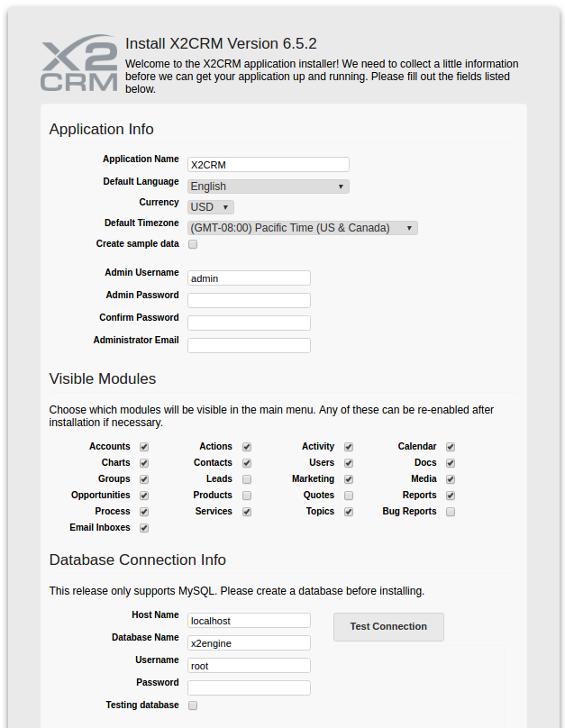Viewport: 565px width, 728px height.
Task: Open the Currency USD dropdown
Action: pyautogui.click(x=211, y=207)
